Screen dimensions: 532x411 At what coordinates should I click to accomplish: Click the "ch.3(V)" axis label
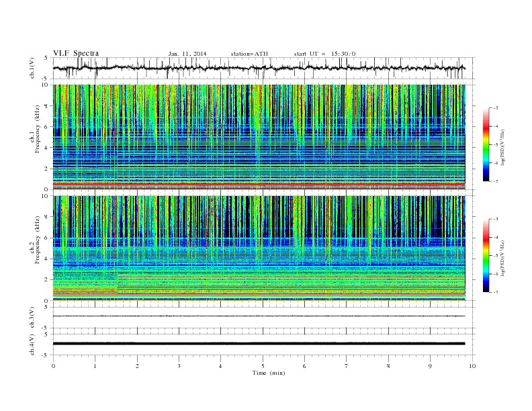32,317
